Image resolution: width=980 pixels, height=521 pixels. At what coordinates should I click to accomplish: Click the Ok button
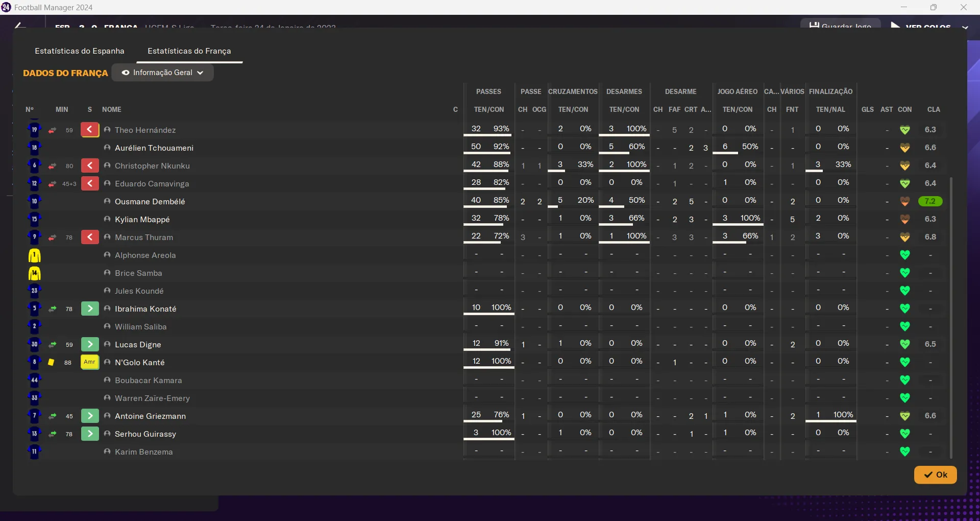tap(935, 475)
